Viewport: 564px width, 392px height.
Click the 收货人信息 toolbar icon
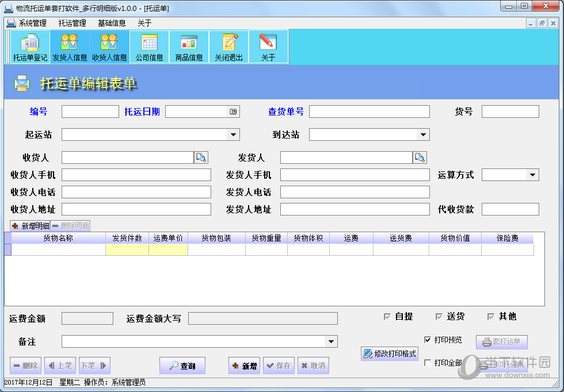[109, 47]
